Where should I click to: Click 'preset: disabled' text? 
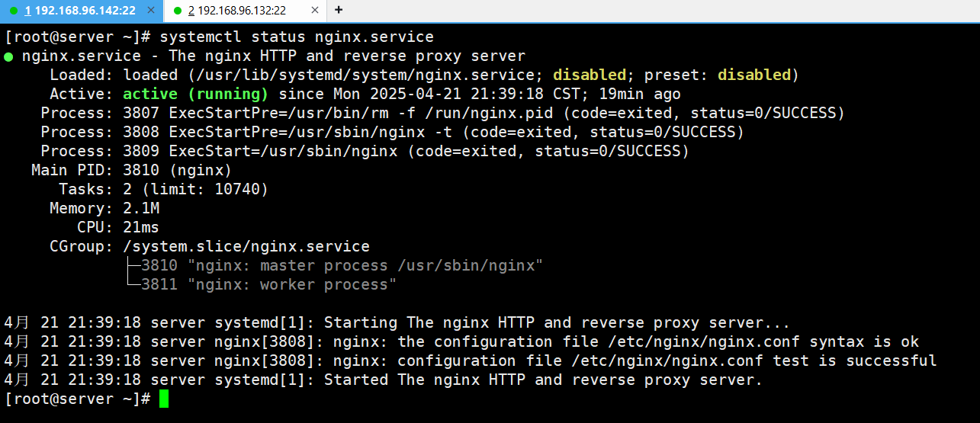pyautogui.click(x=718, y=75)
